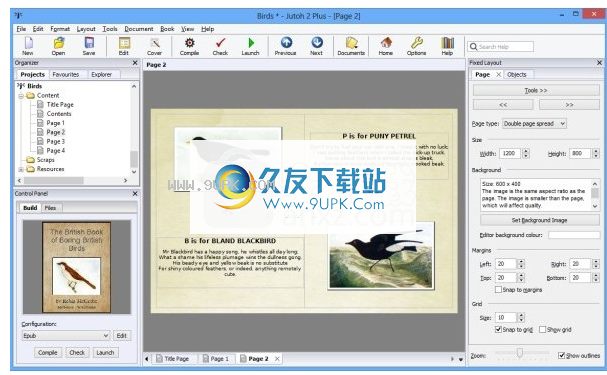Click the Tools >> button
Screen dimensions: 607x375
(536, 90)
